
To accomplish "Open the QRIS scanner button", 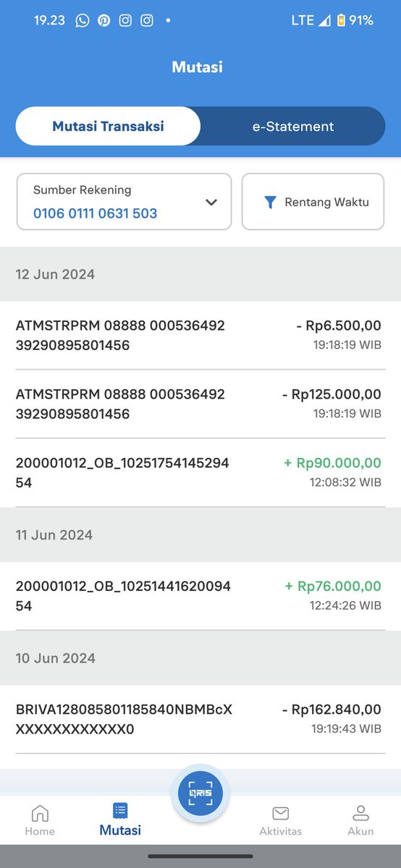I will [x=200, y=793].
